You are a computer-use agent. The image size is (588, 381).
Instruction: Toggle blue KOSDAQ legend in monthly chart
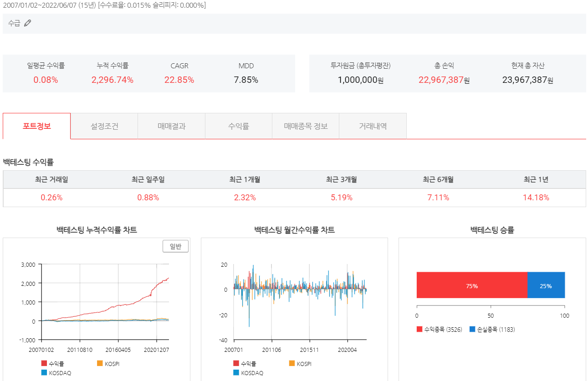pos(248,373)
